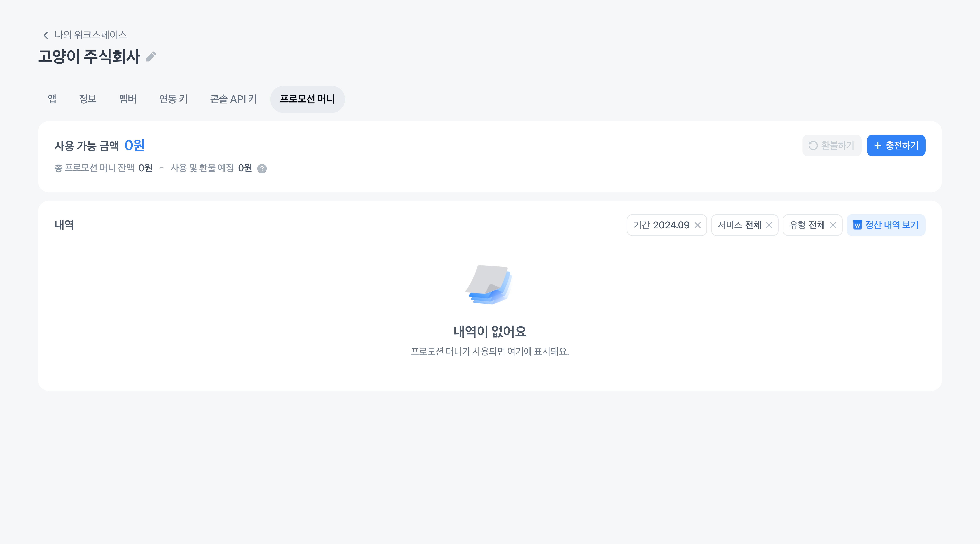Switch to the 앱 tab
980x544 pixels.
pyautogui.click(x=52, y=99)
